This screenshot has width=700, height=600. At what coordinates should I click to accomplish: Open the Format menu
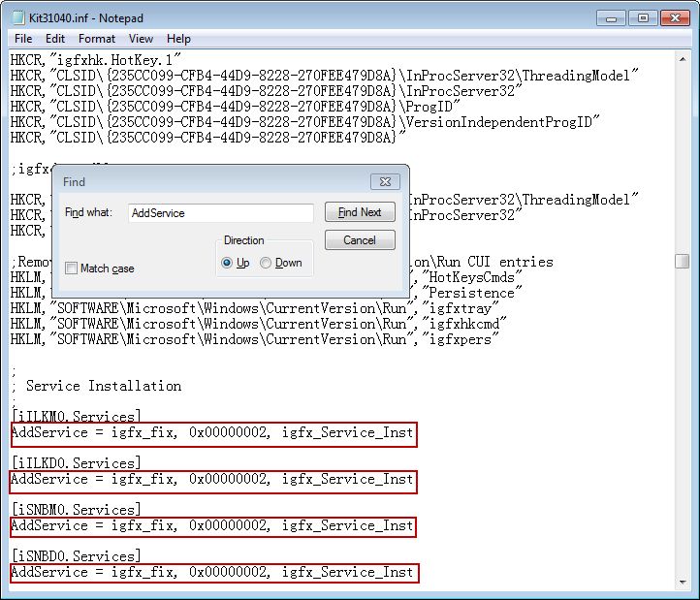(x=96, y=39)
